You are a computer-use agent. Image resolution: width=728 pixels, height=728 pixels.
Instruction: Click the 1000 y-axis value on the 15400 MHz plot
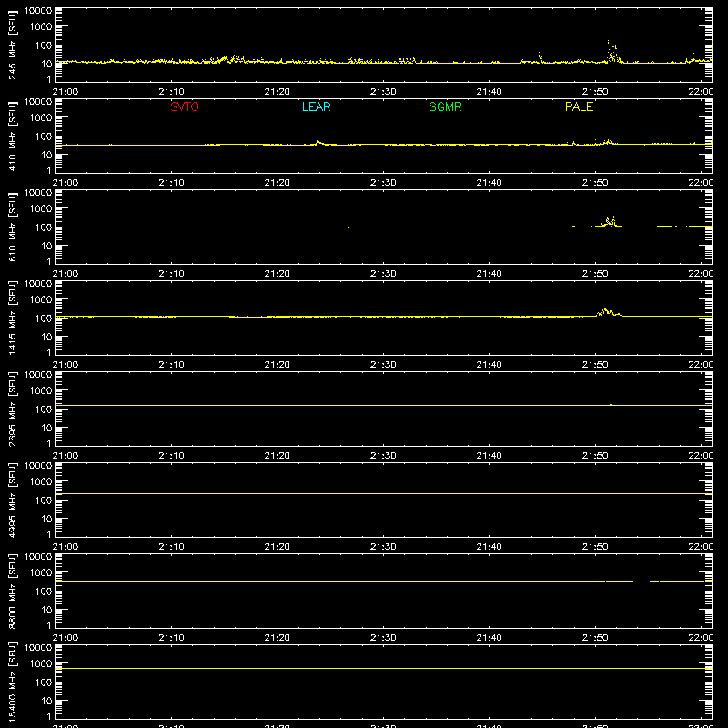[41, 664]
